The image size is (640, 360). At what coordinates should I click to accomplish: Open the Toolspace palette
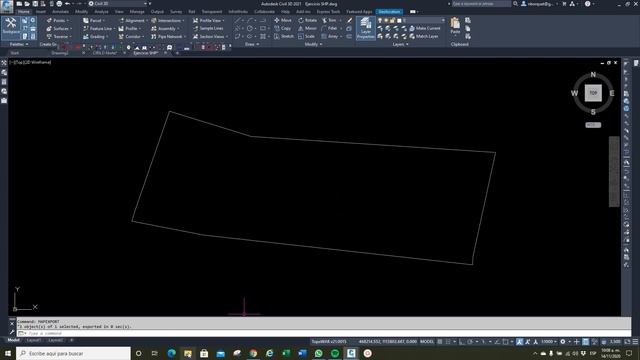point(11,27)
